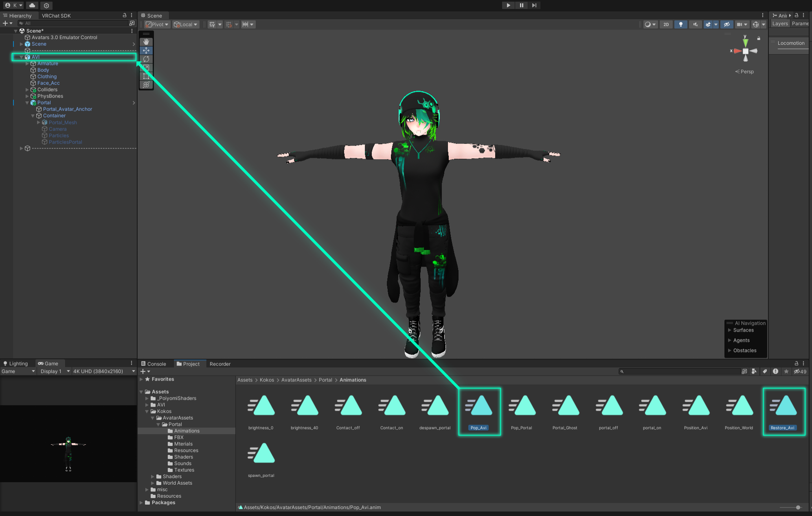Open the Project tab
Screen dimensions: 812x516
pyautogui.click(x=188, y=364)
